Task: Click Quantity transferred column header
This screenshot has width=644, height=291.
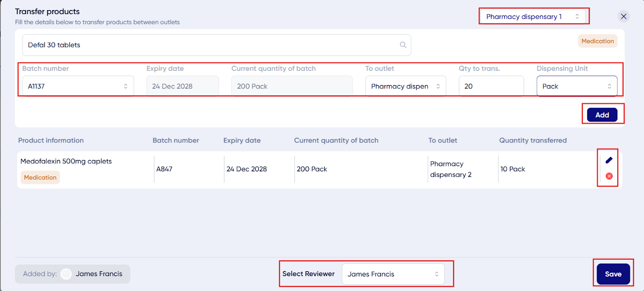Action: tap(533, 140)
